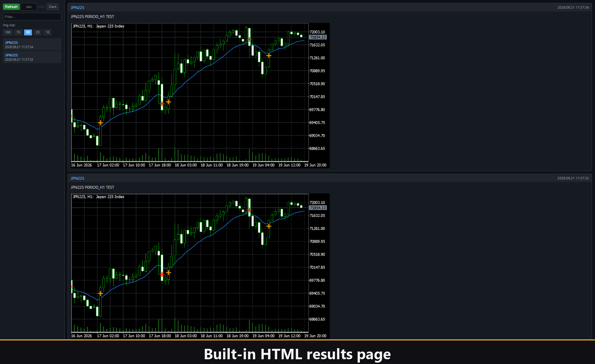
Task: Open sidebar entry JPN225 dated 11:37:34
Action: click(x=32, y=44)
